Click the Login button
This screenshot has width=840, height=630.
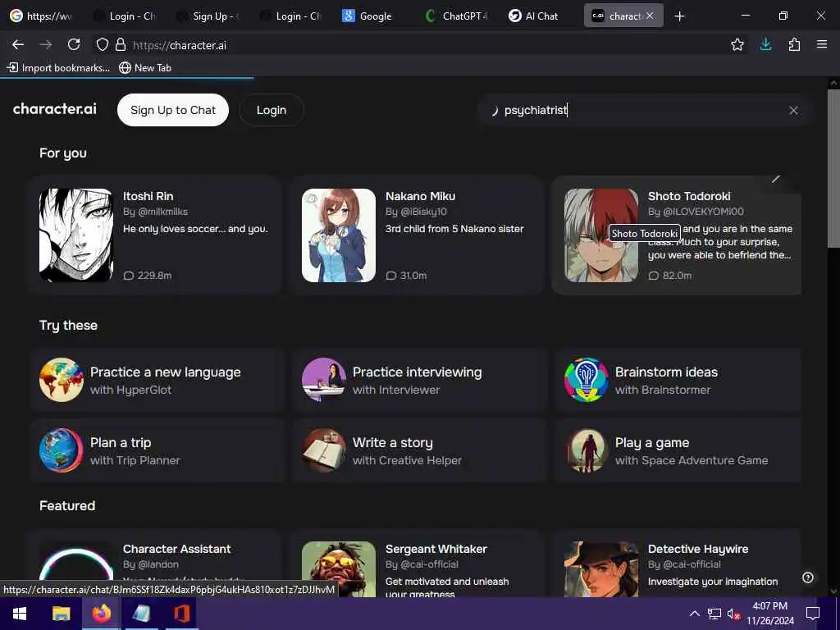(271, 111)
